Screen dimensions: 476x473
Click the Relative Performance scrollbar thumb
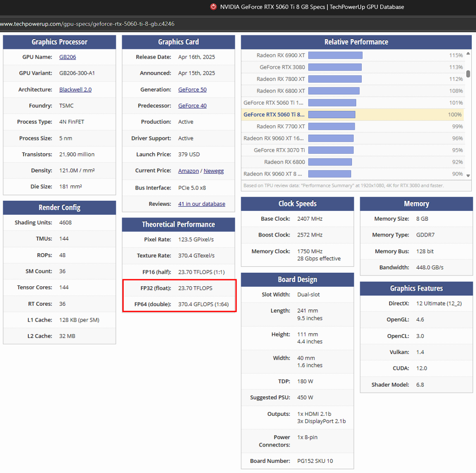468,73
